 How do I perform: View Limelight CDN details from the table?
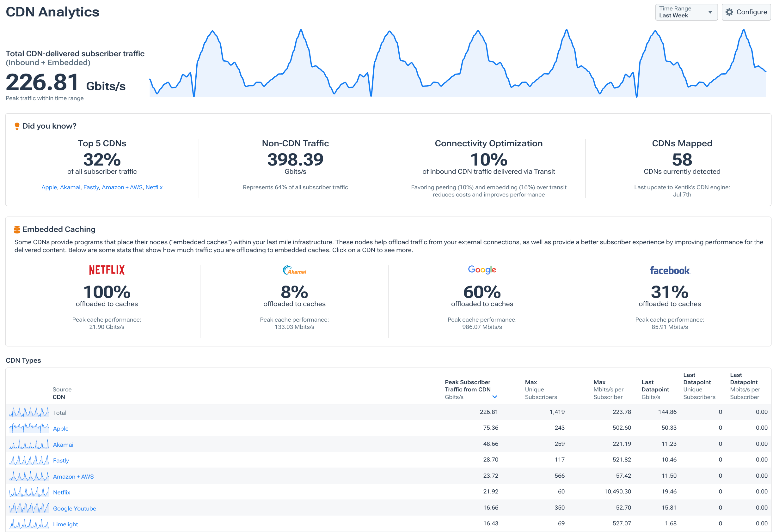click(x=65, y=524)
